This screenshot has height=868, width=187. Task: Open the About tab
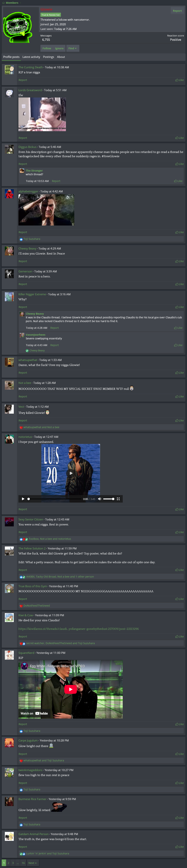pyautogui.click(x=61, y=57)
